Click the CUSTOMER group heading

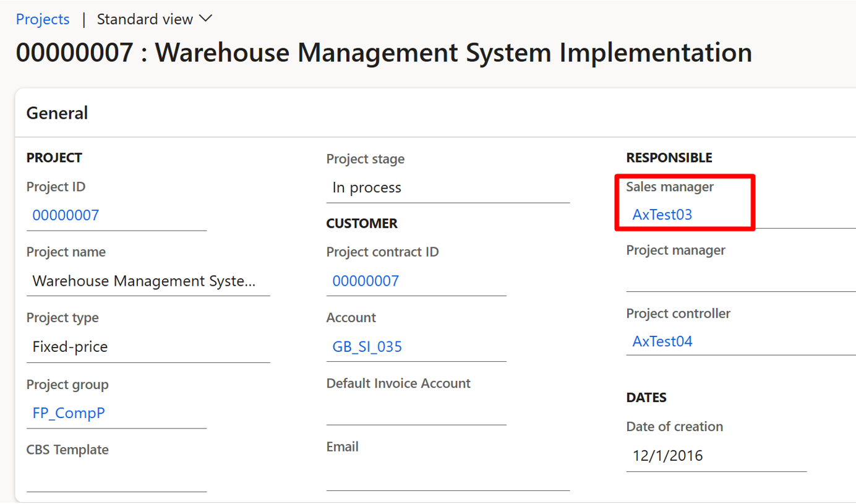[362, 223]
